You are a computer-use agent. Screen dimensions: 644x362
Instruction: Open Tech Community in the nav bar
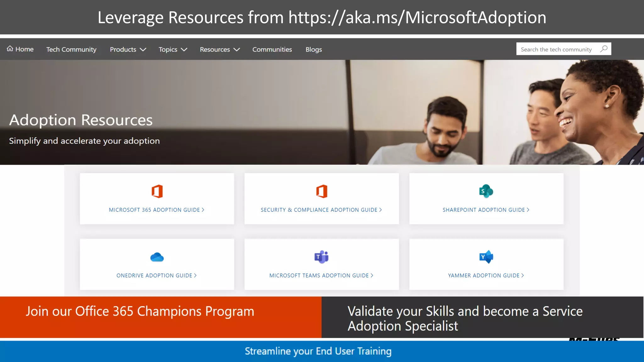coord(71,49)
